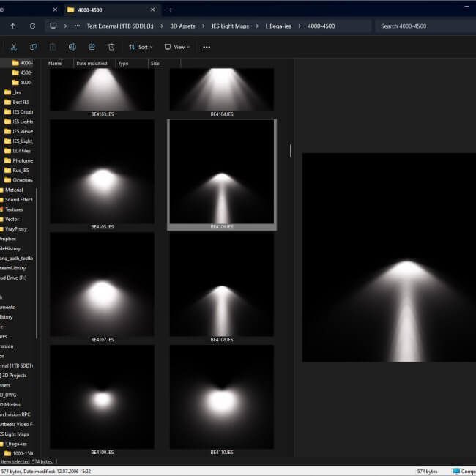Click the Rename icon in toolbar
This screenshot has width=476, height=476.
pyautogui.click(x=72, y=47)
